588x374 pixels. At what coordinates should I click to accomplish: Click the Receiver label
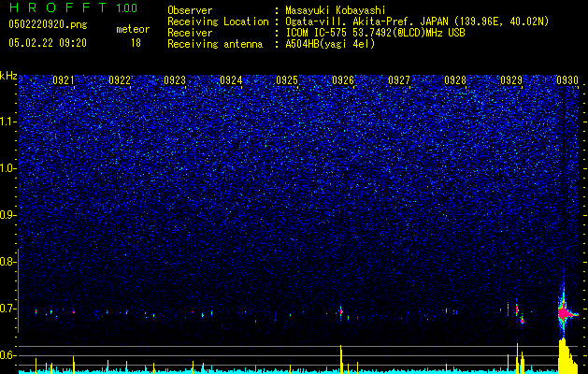(190, 33)
